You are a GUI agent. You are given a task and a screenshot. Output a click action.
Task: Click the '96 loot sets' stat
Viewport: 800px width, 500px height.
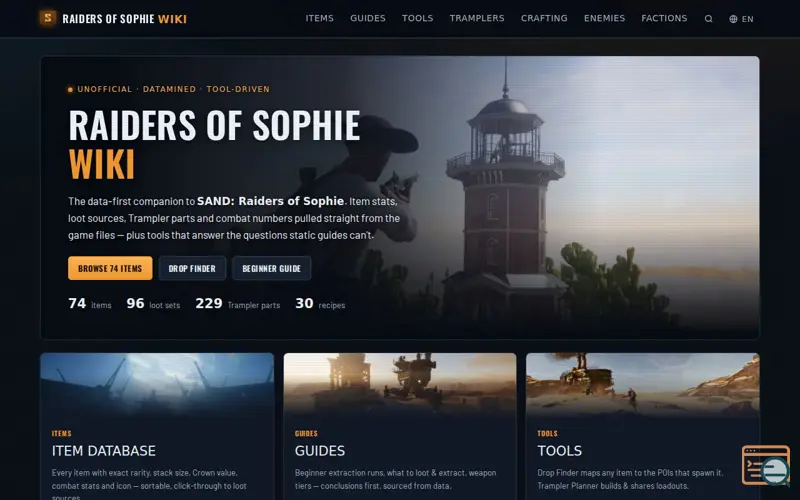(x=153, y=304)
